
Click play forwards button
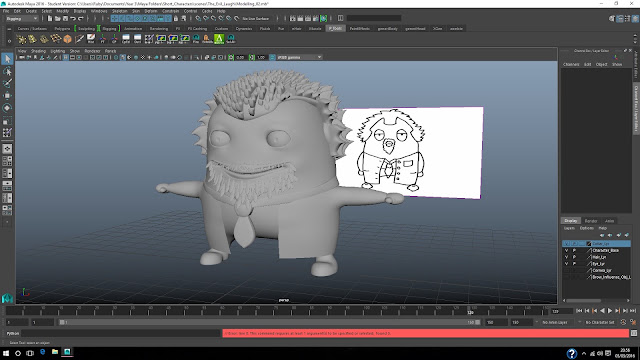click(610, 311)
